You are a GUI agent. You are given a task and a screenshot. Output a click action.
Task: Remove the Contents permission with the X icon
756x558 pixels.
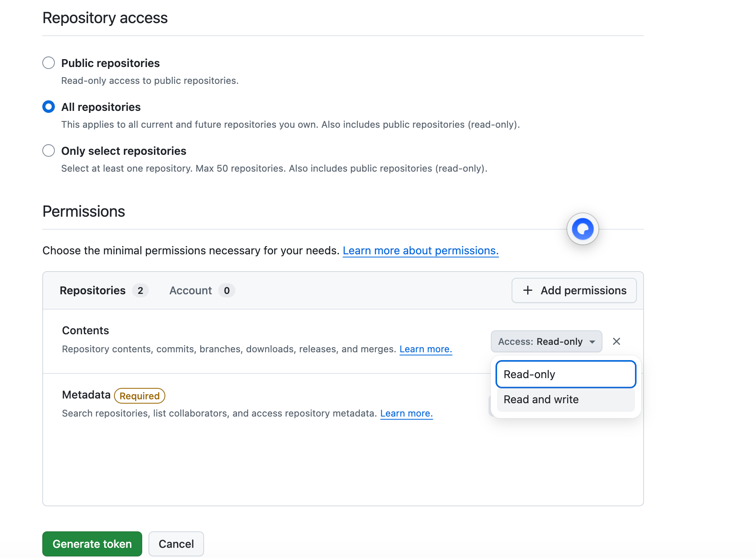616,341
